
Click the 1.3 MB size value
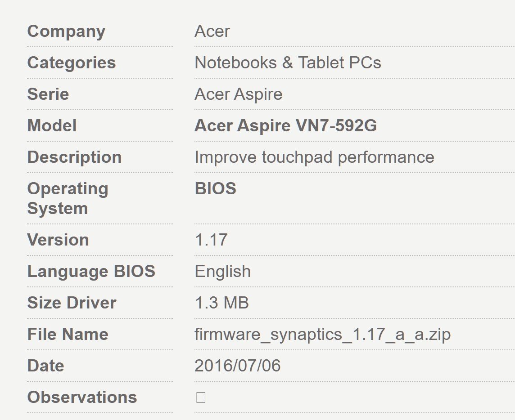(221, 303)
